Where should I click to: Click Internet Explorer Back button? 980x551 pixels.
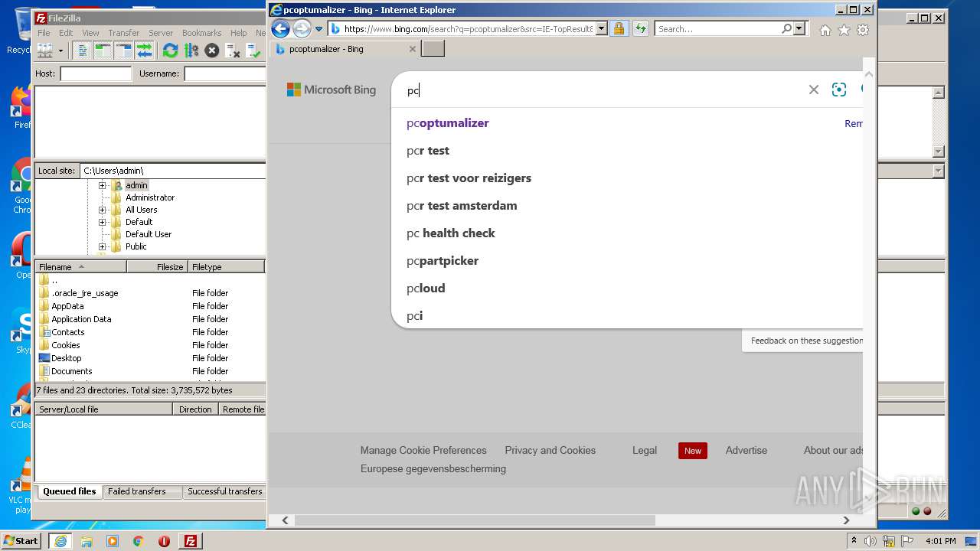281,29
